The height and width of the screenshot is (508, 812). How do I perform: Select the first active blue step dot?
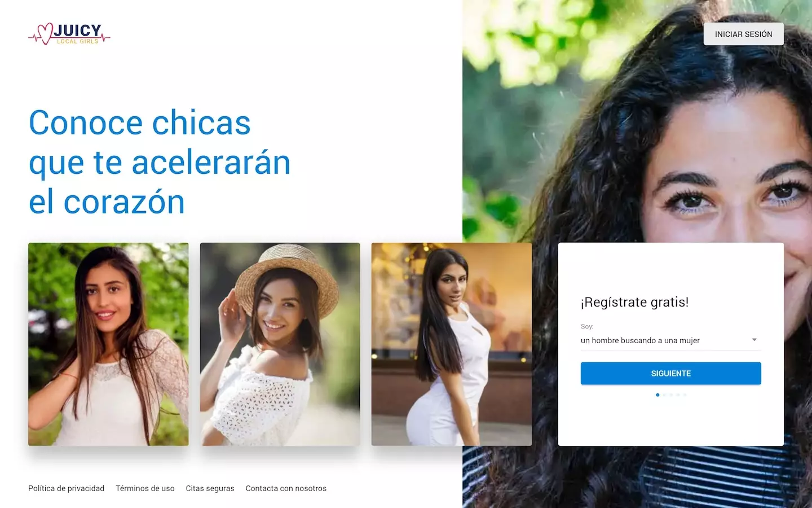(x=657, y=395)
